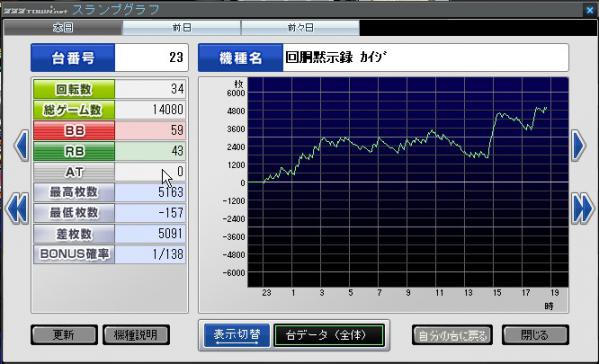Open the 機種説明 button
Viewport: 599px width, 364px height.
pos(136,335)
